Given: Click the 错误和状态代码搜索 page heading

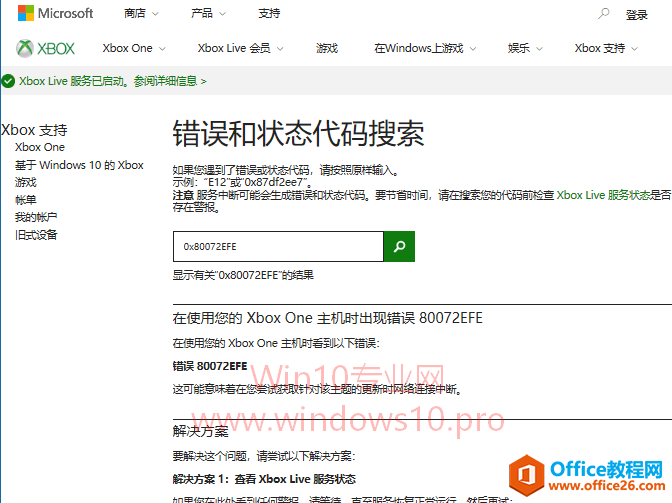Looking at the screenshot, I should pos(298,133).
